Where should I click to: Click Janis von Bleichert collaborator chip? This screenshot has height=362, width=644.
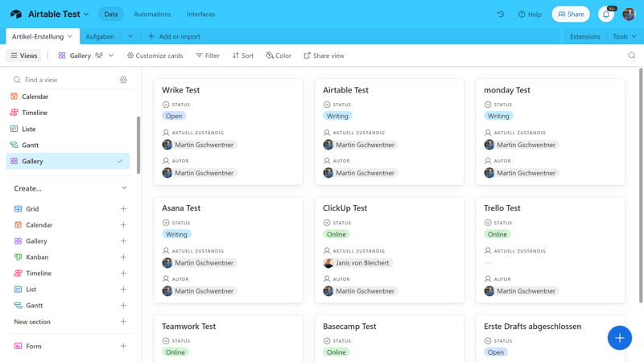[x=357, y=263]
